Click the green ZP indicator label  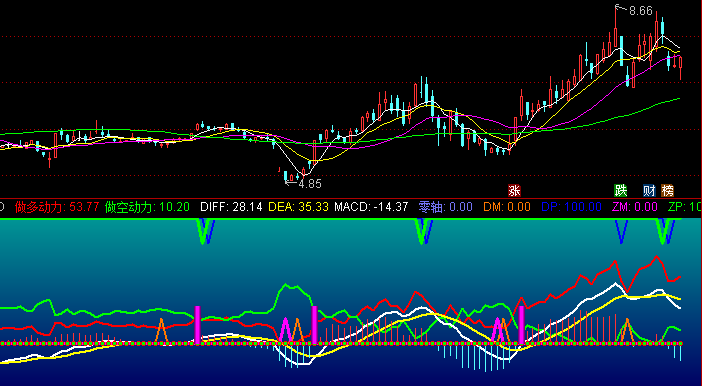(685, 207)
